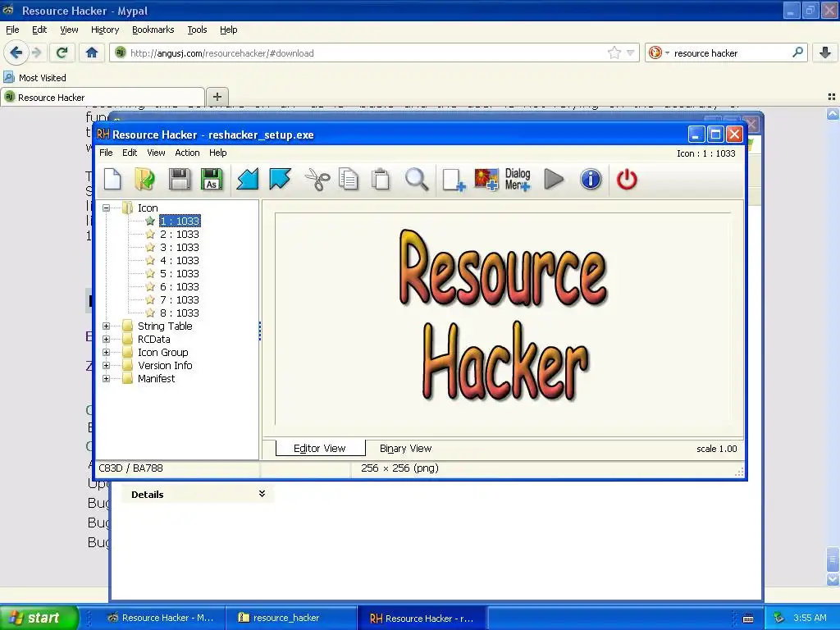Switch to resource_hacker taskbar folder
The image size is (840, 630).
click(x=290, y=618)
